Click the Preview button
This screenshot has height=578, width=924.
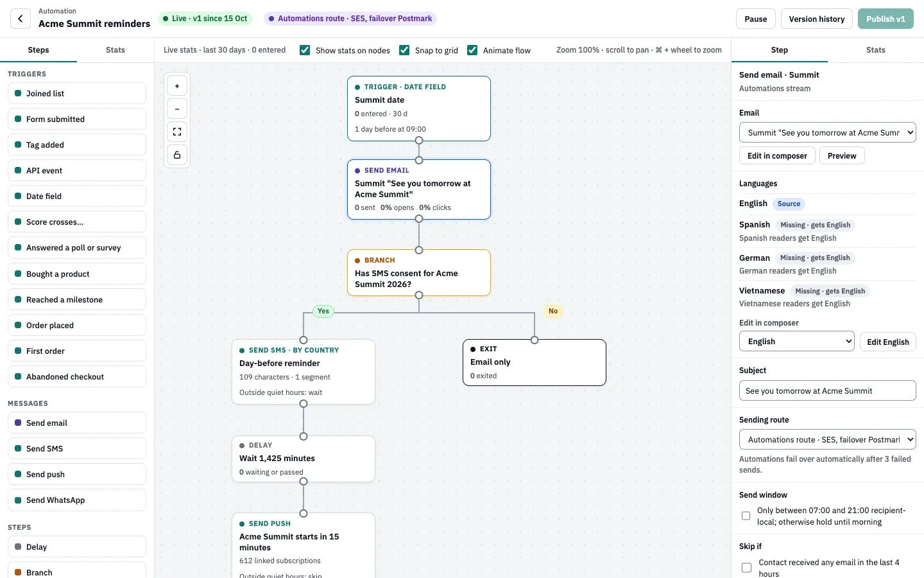[842, 155]
